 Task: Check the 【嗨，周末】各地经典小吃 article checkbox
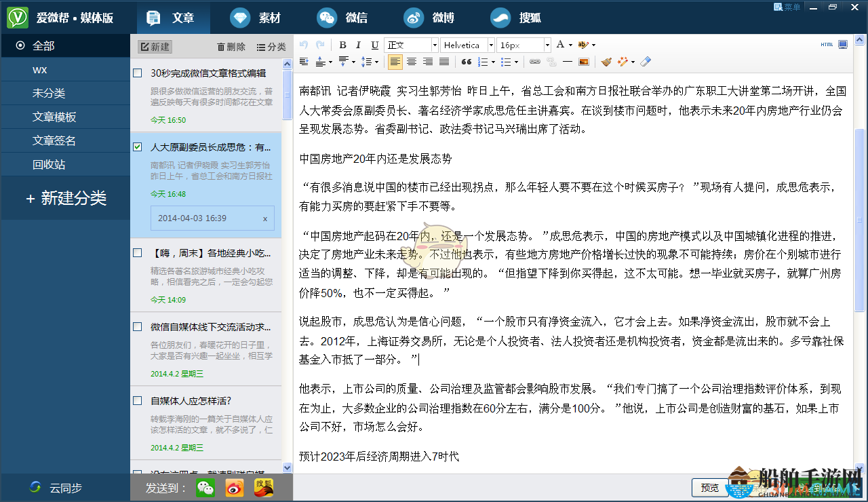pos(138,252)
